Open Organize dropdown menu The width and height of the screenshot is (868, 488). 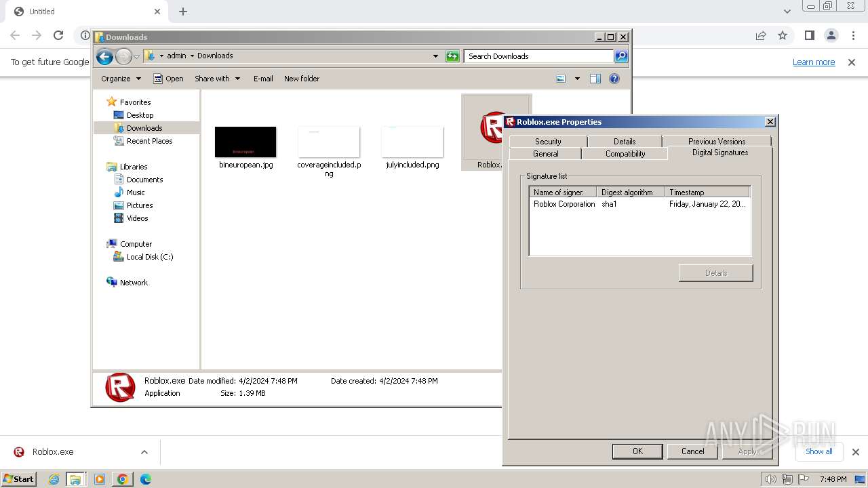[x=121, y=79]
